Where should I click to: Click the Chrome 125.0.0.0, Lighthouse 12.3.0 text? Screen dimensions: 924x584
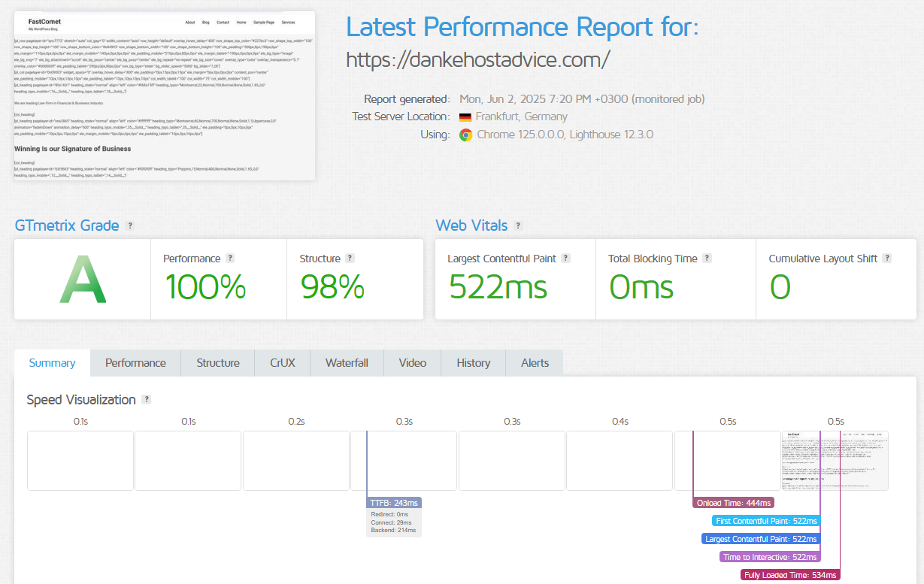565,135
